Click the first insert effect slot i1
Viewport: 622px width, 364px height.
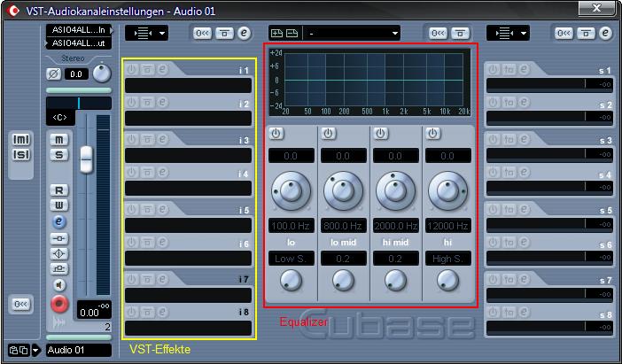[188, 86]
